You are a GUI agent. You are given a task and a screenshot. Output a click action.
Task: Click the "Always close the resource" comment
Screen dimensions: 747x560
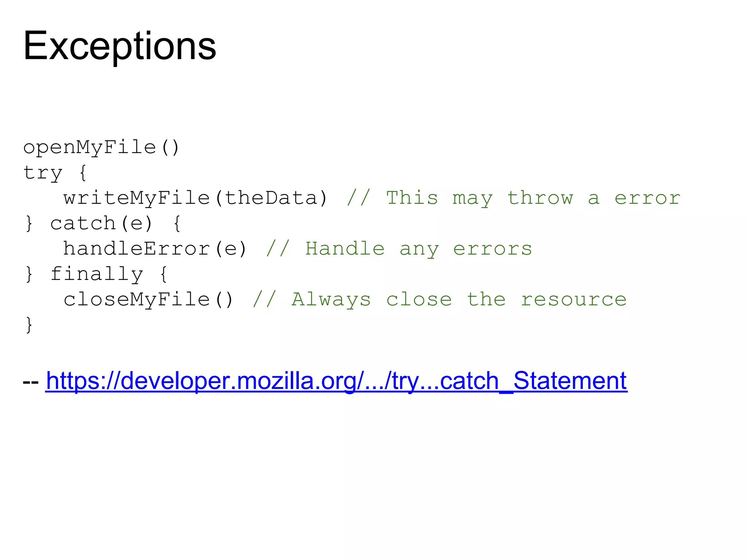pos(440,300)
